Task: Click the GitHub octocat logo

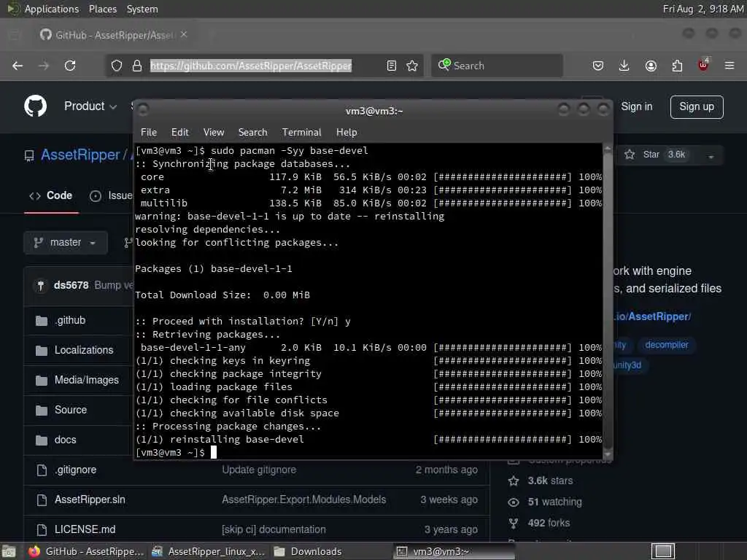Action: [x=35, y=106]
